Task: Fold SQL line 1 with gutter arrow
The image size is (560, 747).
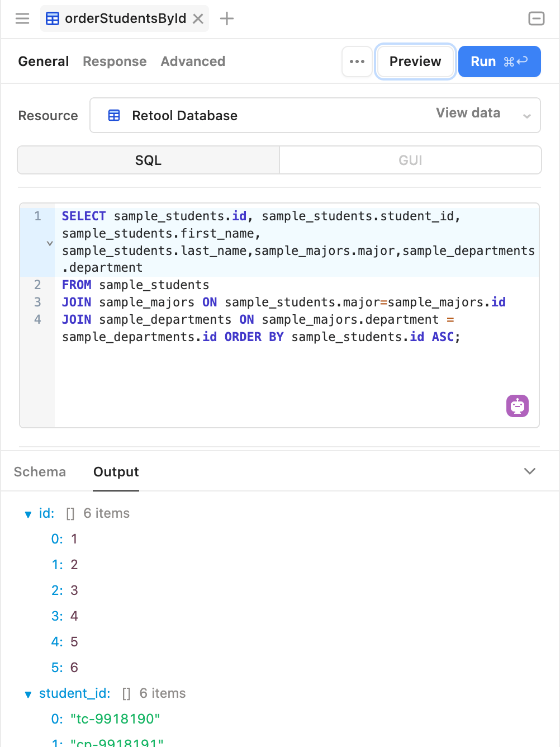Action: (50, 243)
